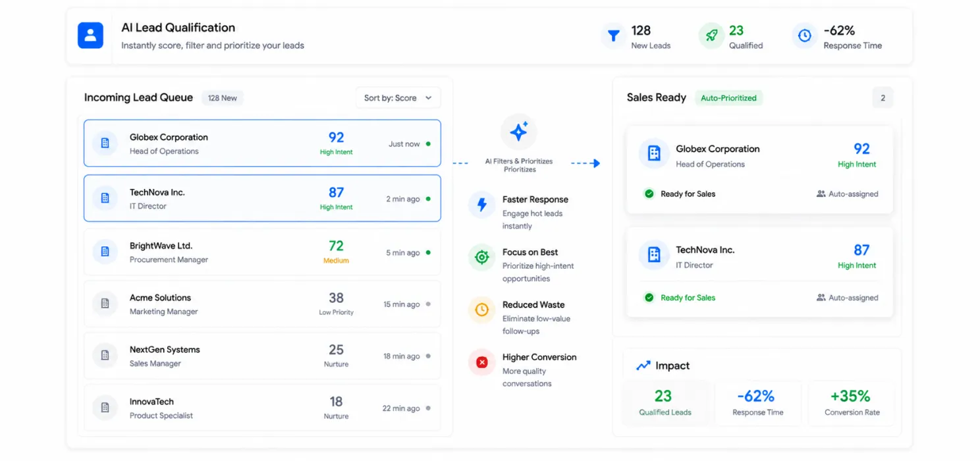The height and width of the screenshot is (461, 980).
Task: Click the BrightWave Ltd. score 72
Action: pos(336,246)
